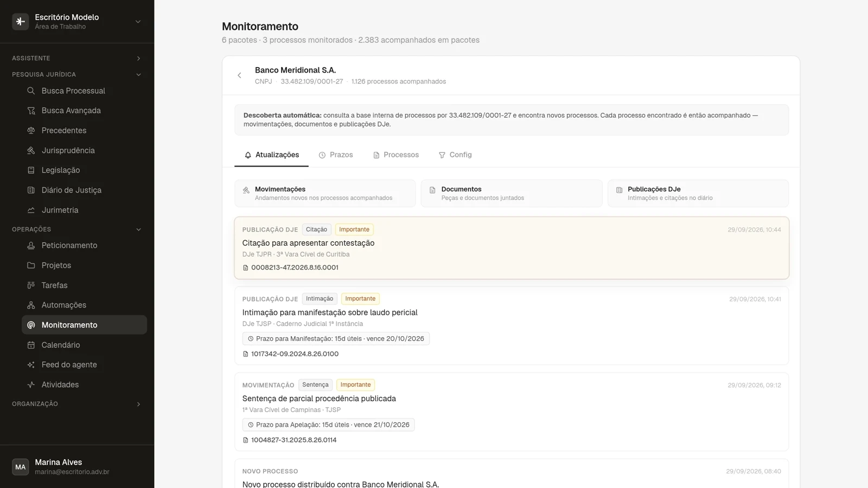Switch to the Prazos tab
Screen dimensions: 868x488
coord(336,155)
